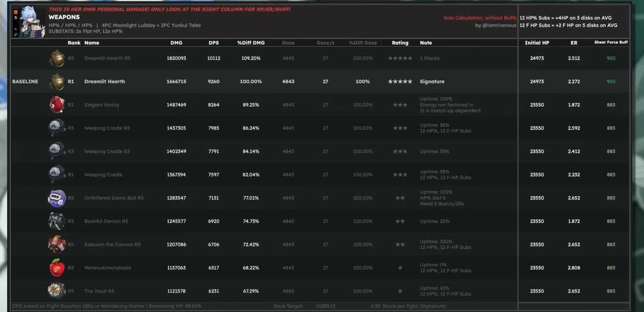Click the DPS column header

point(214,43)
